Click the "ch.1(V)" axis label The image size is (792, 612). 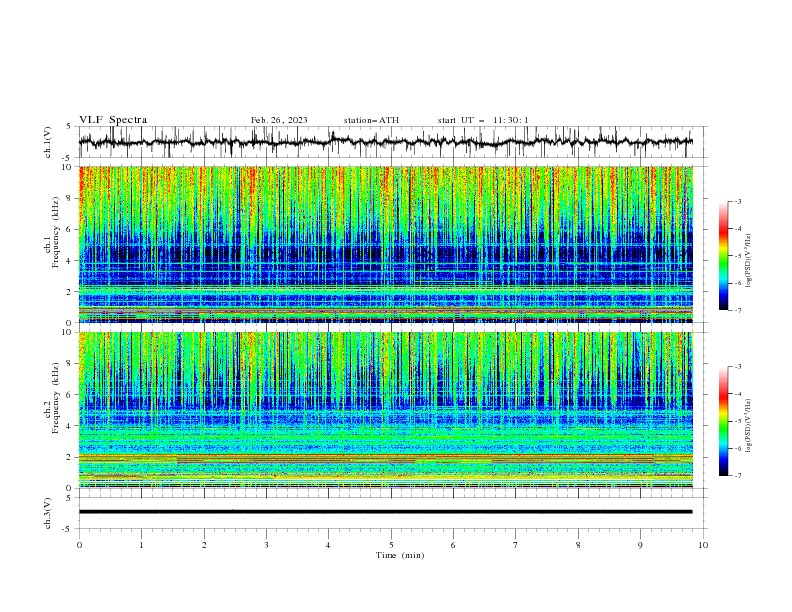(48, 142)
